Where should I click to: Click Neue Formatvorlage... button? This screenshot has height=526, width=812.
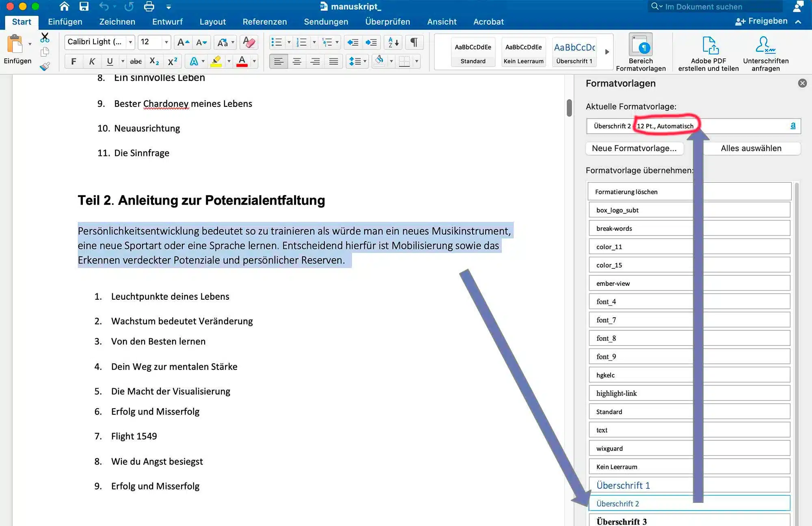click(x=635, y=148)
